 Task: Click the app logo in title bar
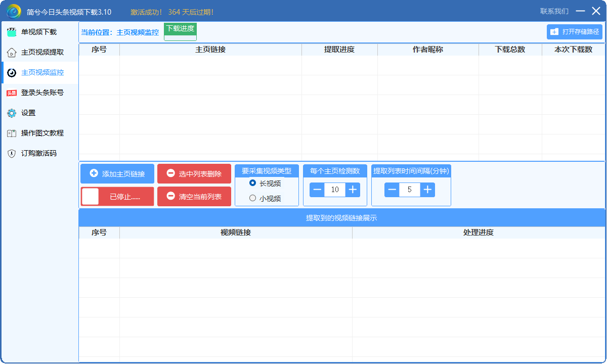pyautogui.click(x=14, y=11)
